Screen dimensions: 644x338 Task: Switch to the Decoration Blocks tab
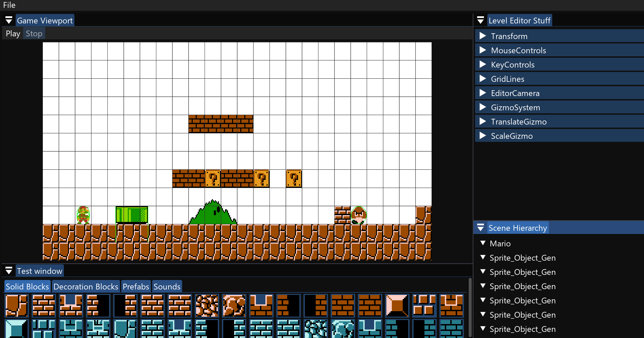[86, 286]
